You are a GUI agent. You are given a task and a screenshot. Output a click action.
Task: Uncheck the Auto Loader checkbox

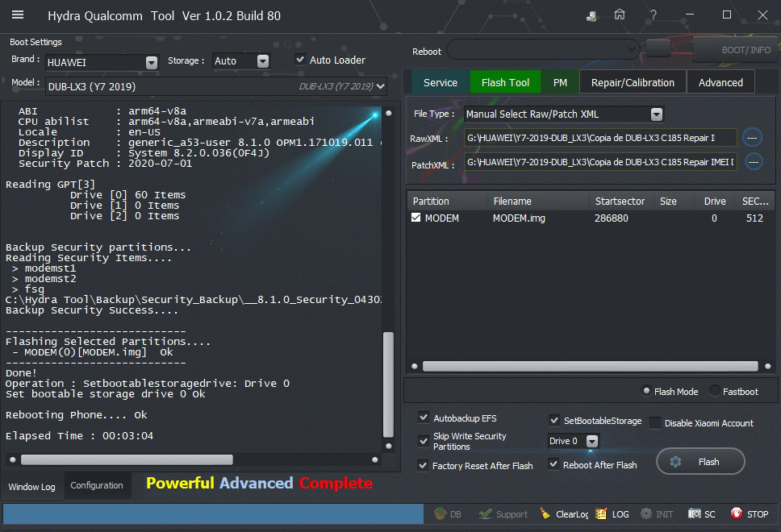pyautogui.click(x=300, y=60)
